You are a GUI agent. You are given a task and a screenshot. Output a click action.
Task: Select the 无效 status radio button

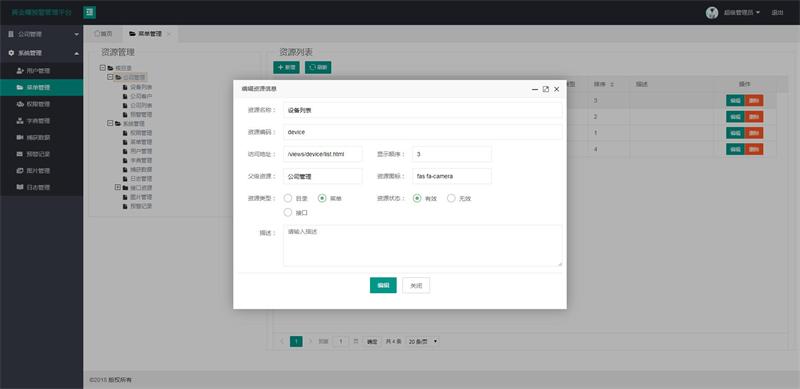pos(451,198)
